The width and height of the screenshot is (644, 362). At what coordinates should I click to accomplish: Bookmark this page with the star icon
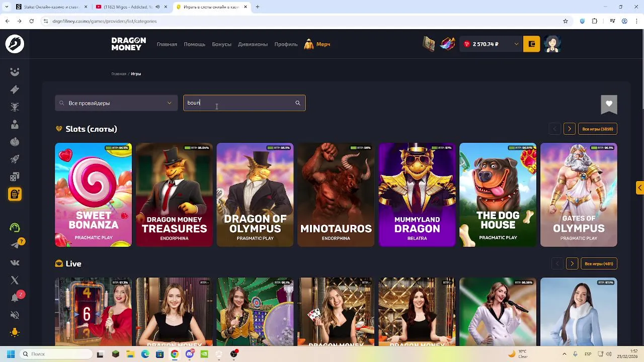[x=566, y=21]
